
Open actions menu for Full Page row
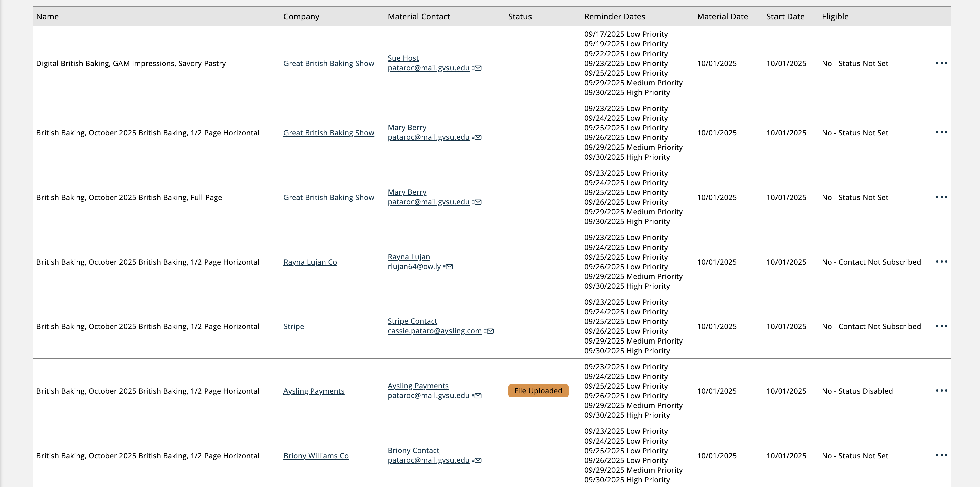point(941,197)
